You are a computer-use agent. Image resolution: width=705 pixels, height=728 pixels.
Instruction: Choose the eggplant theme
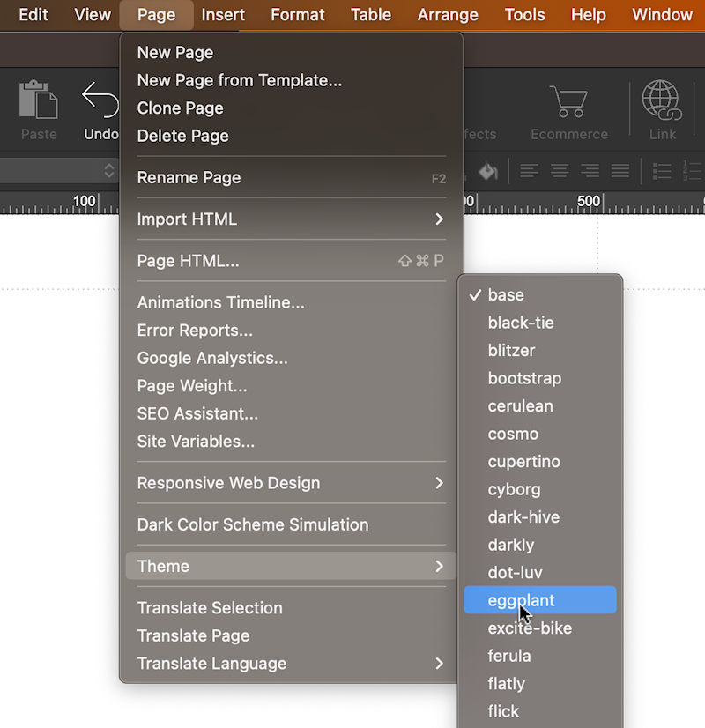click(522, 601)
